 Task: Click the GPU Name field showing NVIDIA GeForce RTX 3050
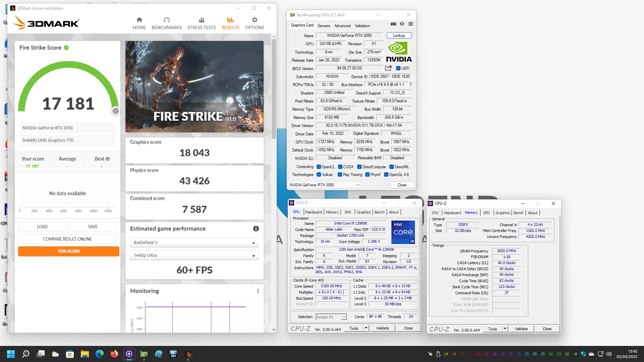(349, 36)
